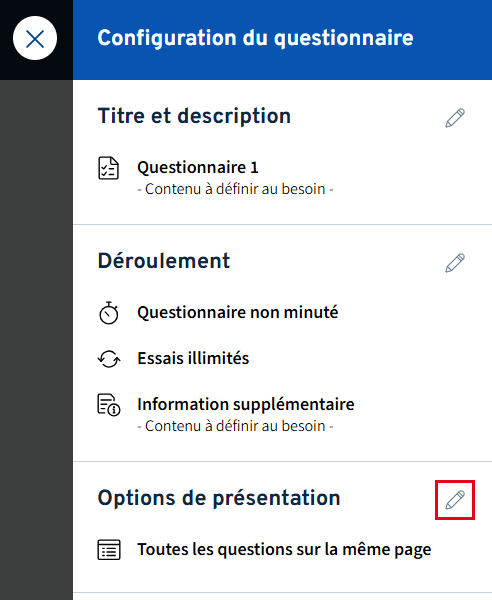
Task: Select Essais illimités setting
Action: tap(193, 359)
